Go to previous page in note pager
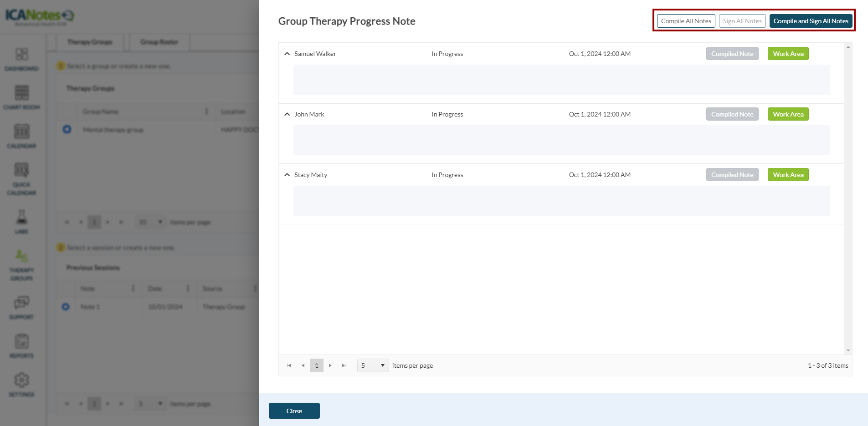Viewport: 868px width, 426px height. click(x=303, y=365)
